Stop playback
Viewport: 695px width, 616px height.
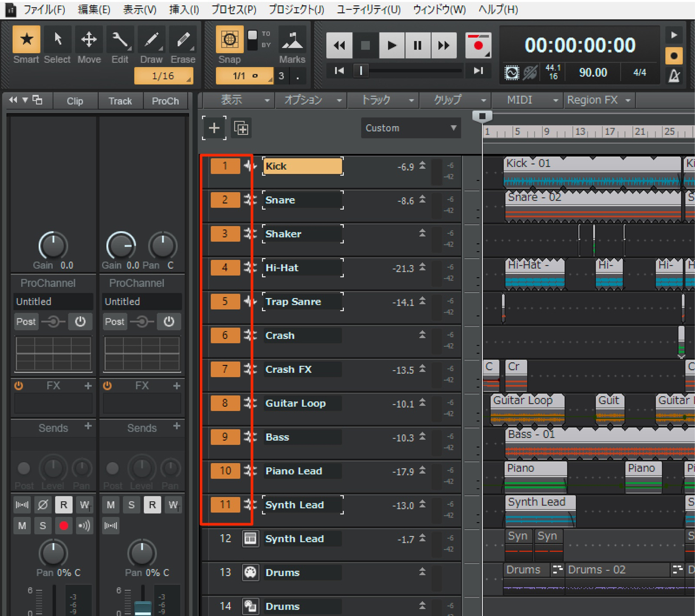pos(366,46)
